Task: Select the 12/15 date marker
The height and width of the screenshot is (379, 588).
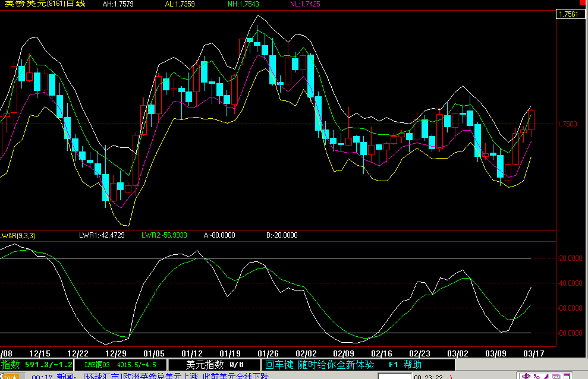Action: pyautogui.click(x=40, y=353)
